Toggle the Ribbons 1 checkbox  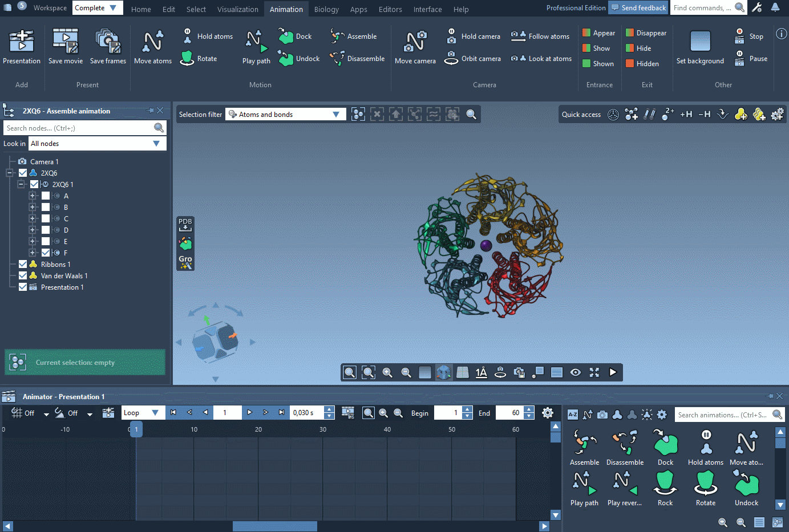[x=22, y=264]
